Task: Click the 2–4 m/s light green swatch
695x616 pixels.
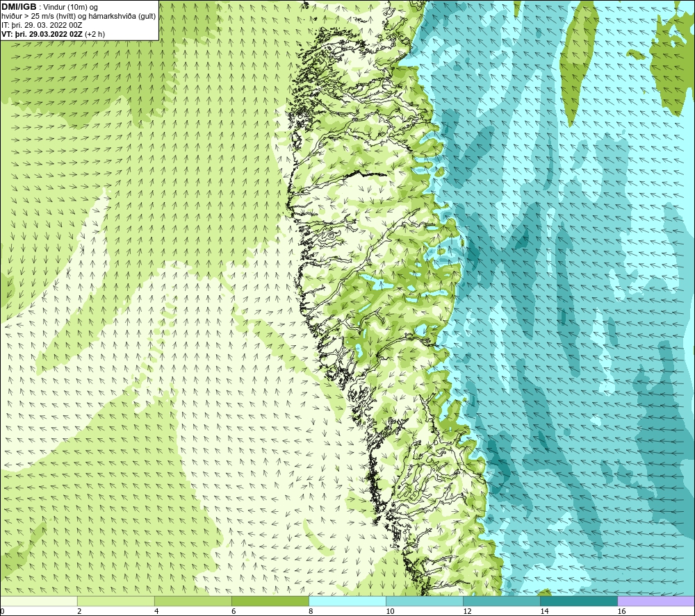Action: tap(115, 601)
